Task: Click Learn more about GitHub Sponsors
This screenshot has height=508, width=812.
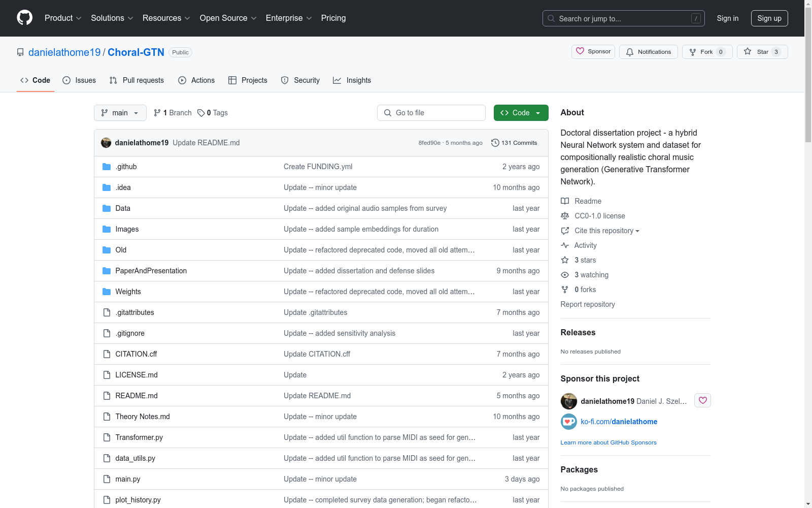Action: coord(608,442)
